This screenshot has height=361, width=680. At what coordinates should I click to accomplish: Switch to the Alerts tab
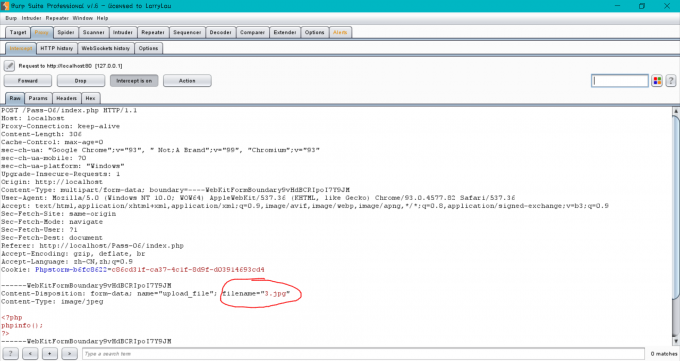(340, 33)
